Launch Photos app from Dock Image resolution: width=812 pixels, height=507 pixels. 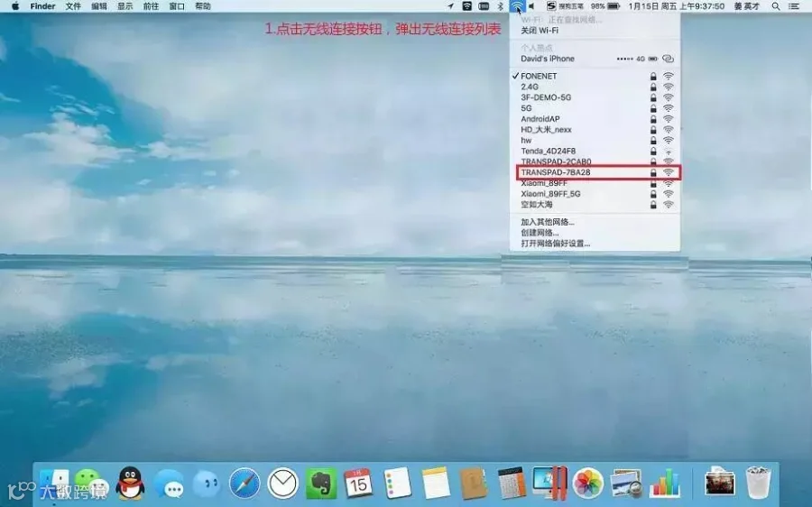(588, 484)
